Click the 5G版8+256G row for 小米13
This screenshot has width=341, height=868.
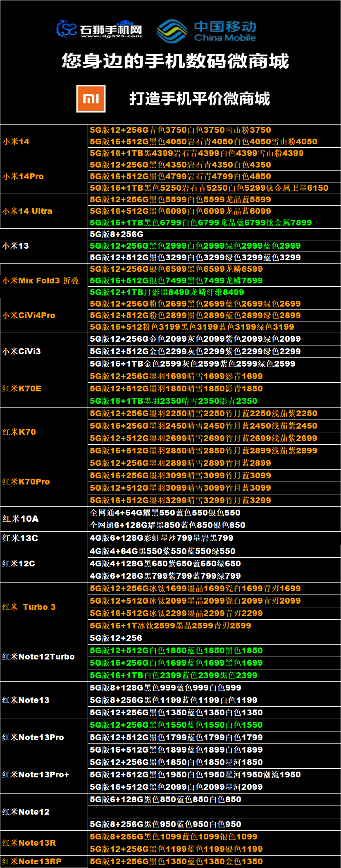coord(214,234)
